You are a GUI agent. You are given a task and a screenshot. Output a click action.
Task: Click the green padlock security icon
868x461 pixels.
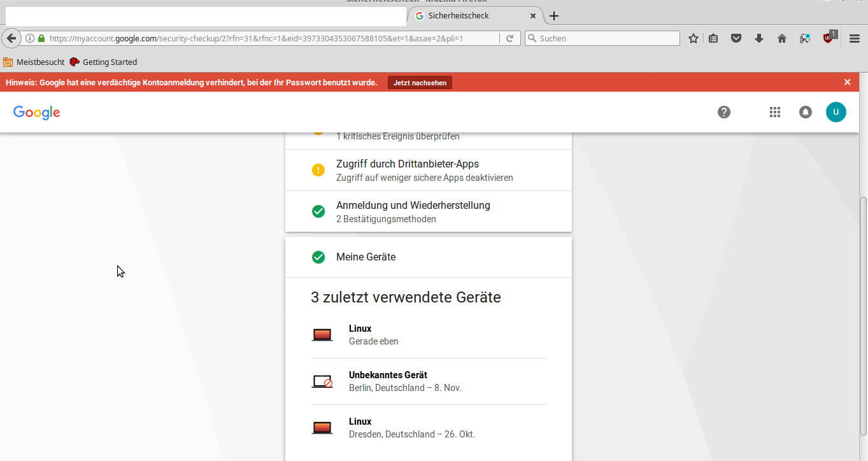tap(41, 38)
